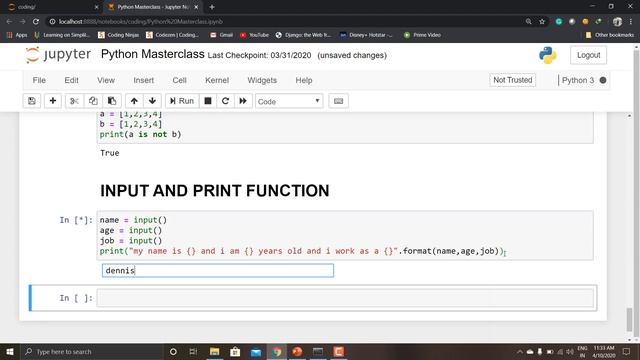Click the Python Masterclass notebook title

pos(153,54)
